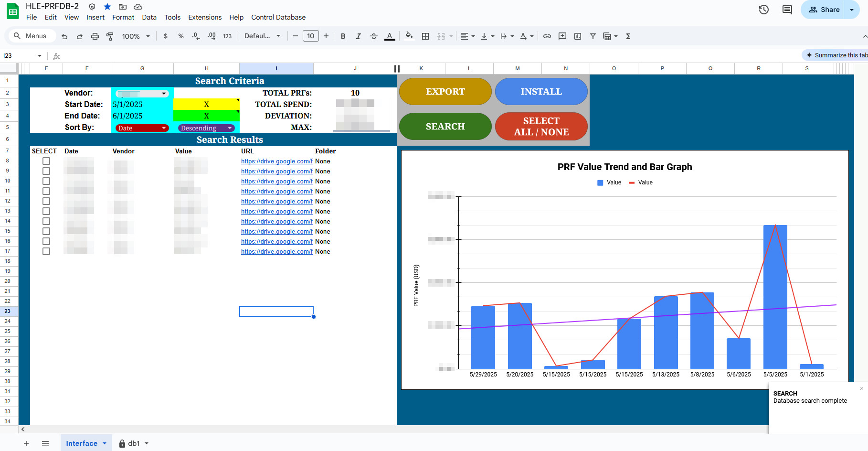Toggle Strikethrough formatting
The image size is (868, 451).
click(374, 36)
